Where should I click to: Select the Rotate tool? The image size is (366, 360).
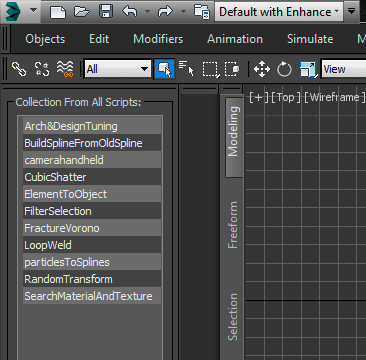point(284,69)
